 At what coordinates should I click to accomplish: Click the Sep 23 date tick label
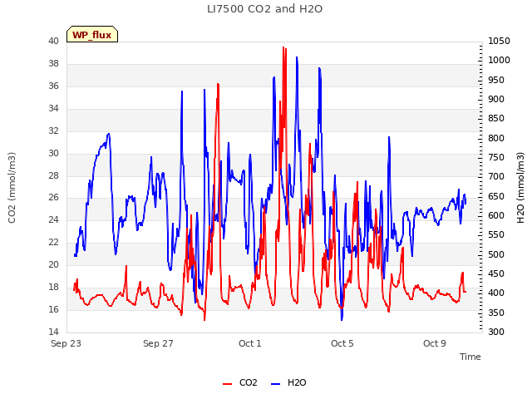click(66, 343)
